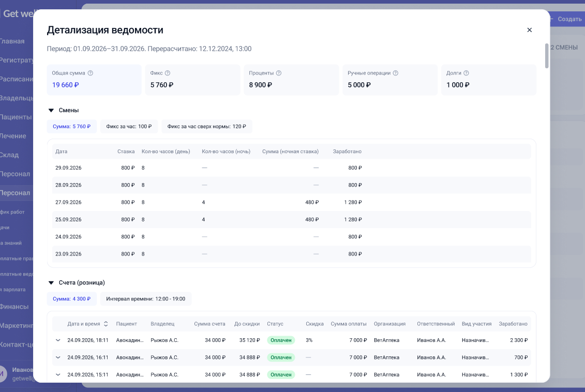Open the Проценты help tooltip icon
This screenshot has width=585, height=392.
pos(279,73)
